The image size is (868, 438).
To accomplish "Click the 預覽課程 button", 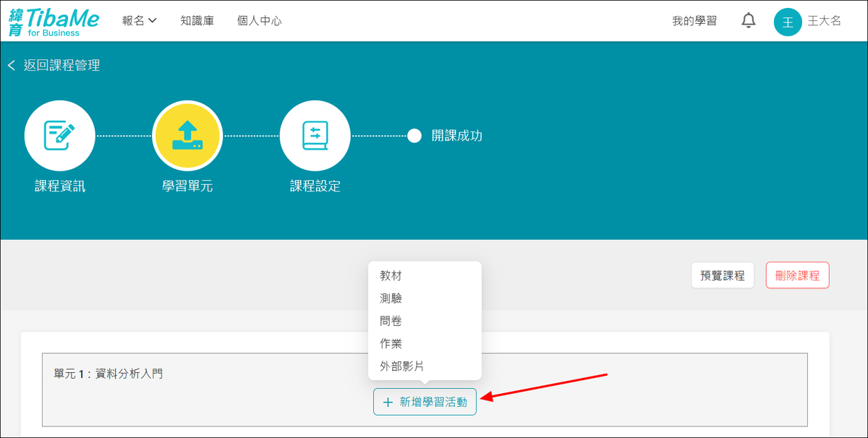I will 723,275.
